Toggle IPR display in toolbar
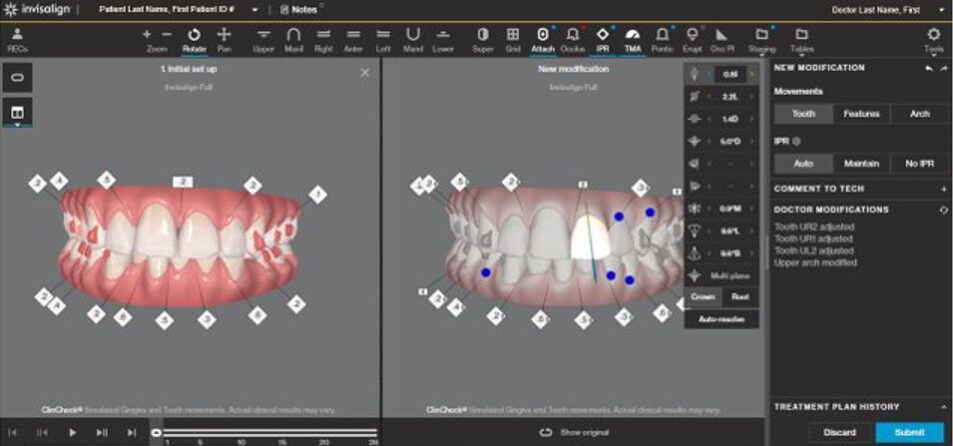 (x=603, y=39)
